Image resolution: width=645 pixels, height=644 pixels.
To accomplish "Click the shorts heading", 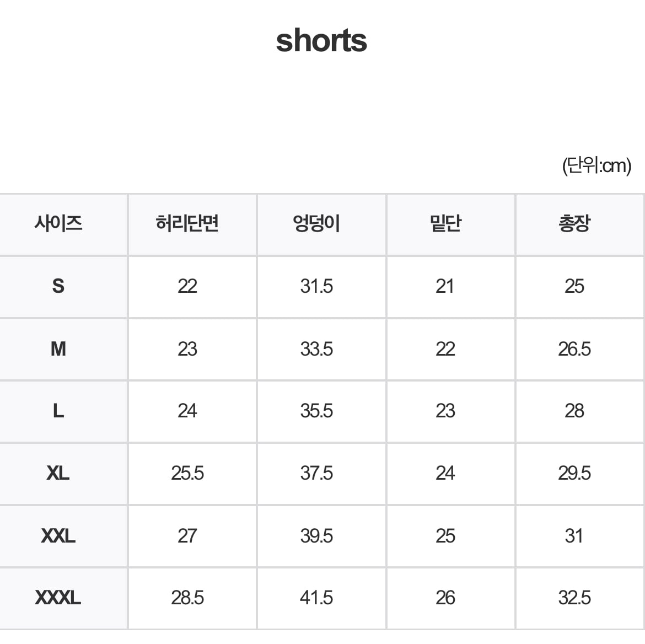I will click(x=321, y=41).
